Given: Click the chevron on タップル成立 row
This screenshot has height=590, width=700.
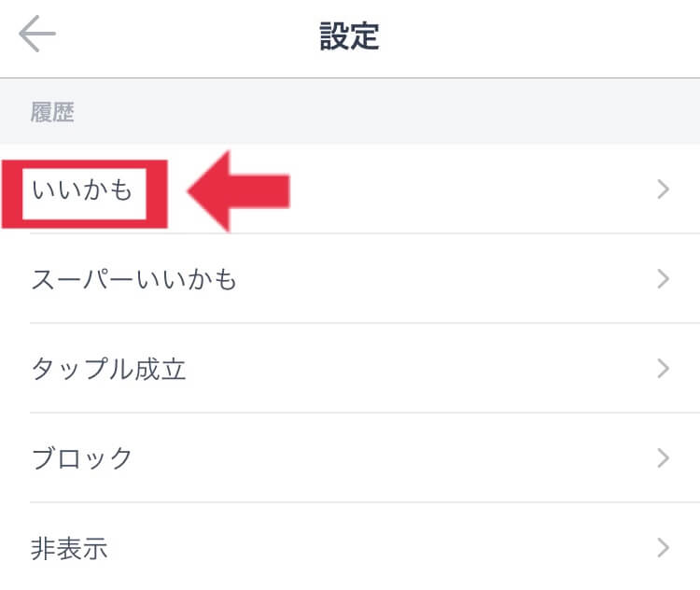Looking at the screenshot, I should coord(664,369).
